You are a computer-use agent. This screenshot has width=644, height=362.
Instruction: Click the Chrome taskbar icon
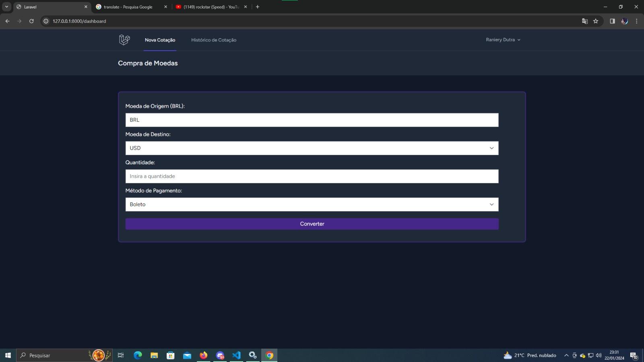pos(269,355)
